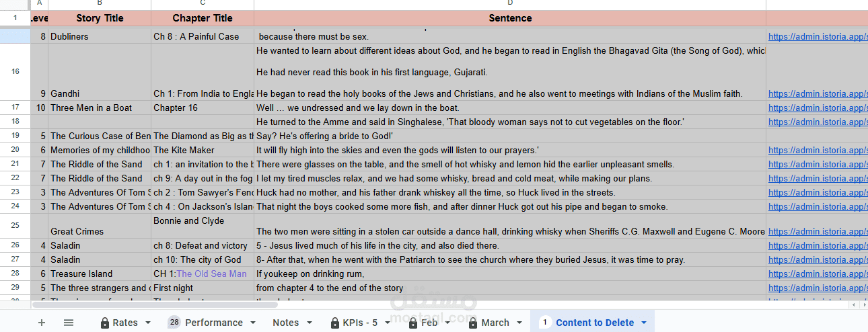Open the admin.istoria link in the Dubliners row
The image size is (868, 332).
click(818, 36)
